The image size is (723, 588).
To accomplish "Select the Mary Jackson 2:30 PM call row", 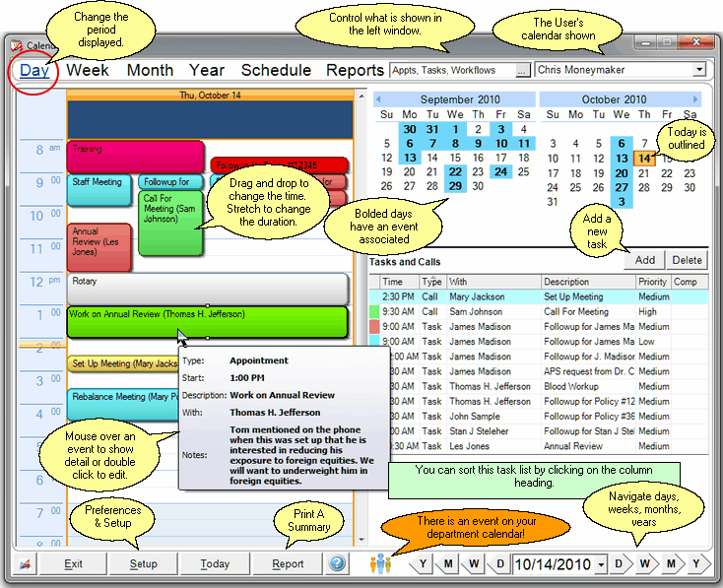I will [x=539, y=296].
